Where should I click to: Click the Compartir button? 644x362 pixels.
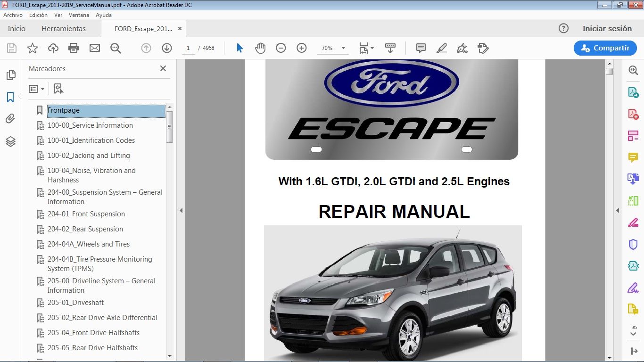[605, 48]
